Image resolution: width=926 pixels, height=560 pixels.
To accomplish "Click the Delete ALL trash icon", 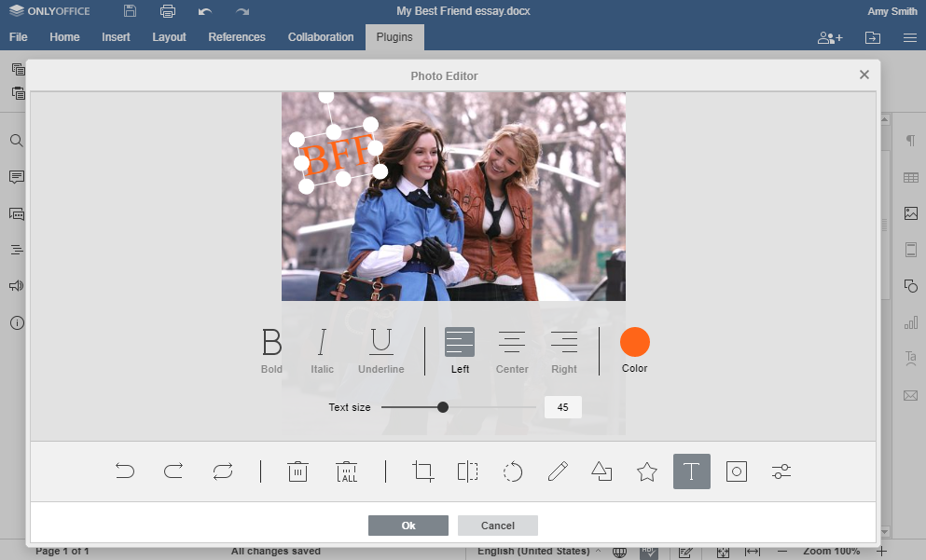I will tap(347, 471).
